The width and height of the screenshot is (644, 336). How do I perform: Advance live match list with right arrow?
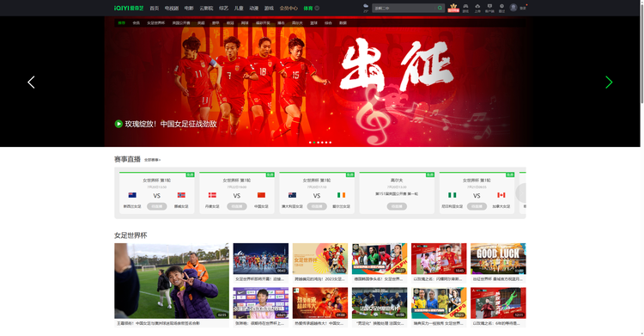click(x=521, y=192)
